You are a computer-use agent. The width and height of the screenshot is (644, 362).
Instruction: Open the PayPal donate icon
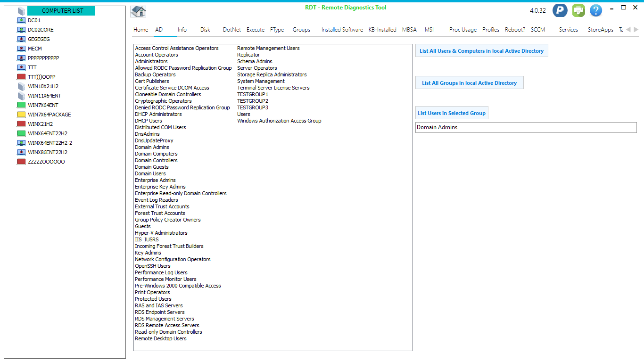560,10
